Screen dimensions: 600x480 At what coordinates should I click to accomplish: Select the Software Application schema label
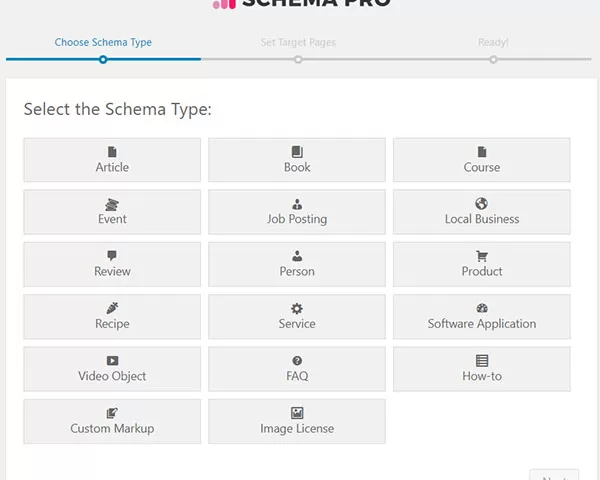pyautogui.click(x=482, y=324)
